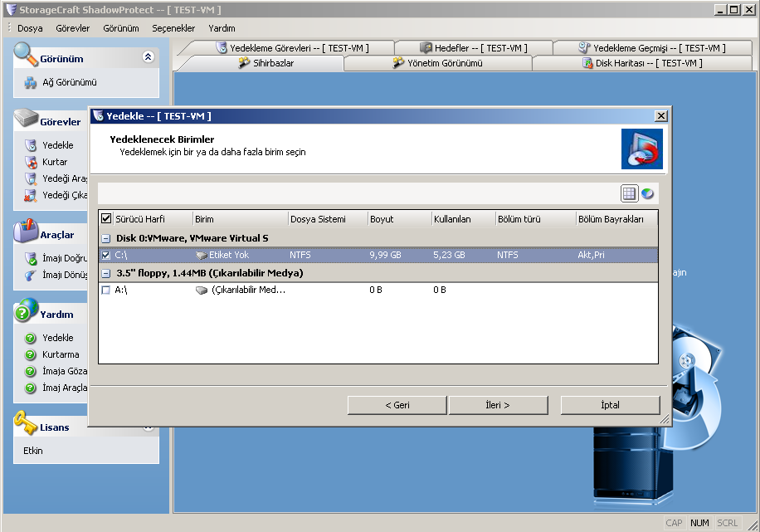Switch to the Hedefler tab
760x532 pixels.
click(474, 48)
